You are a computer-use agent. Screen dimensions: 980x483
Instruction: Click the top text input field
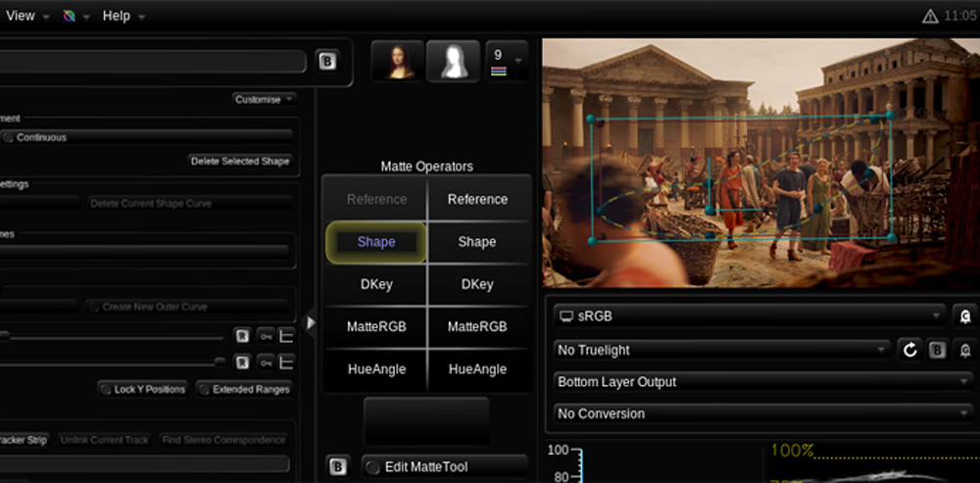point(153,62)
